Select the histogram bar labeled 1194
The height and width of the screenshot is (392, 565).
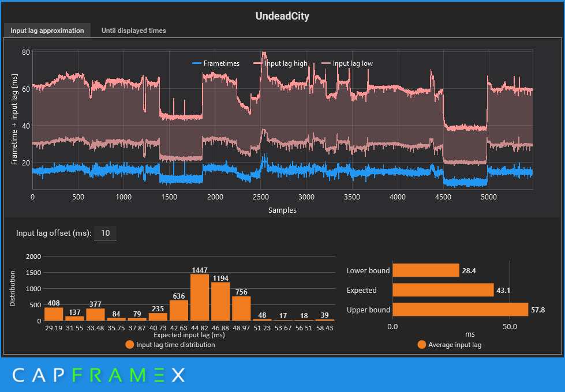220,301
